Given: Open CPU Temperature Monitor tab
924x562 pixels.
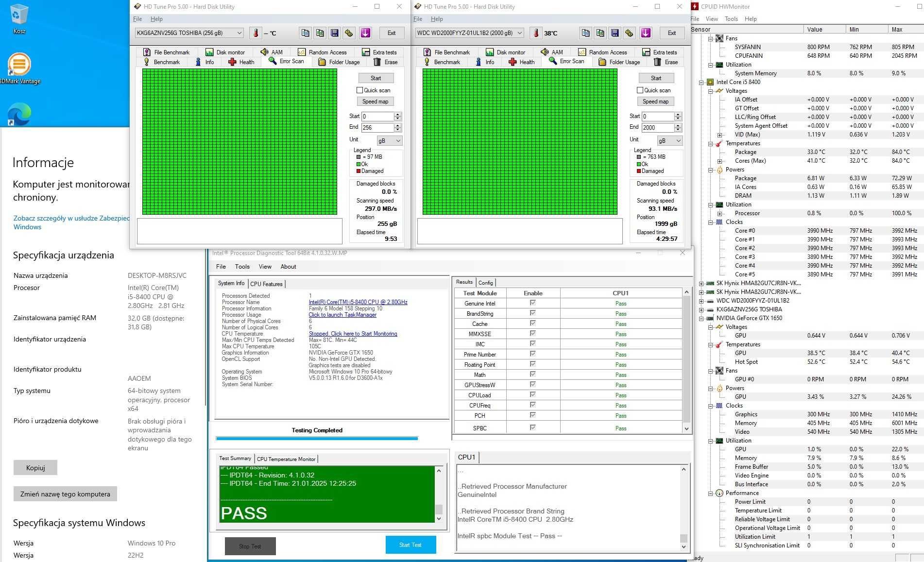Looking at the screenshot, I should 286,459.
